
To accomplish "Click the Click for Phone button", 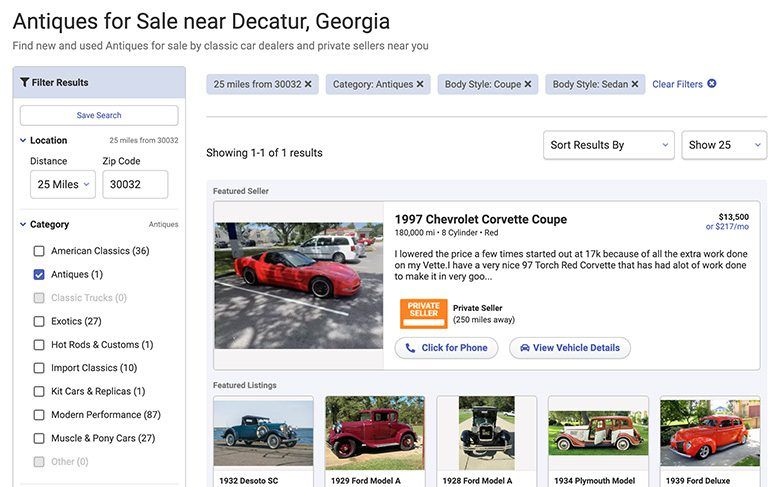I will click(x=446, y=348).
